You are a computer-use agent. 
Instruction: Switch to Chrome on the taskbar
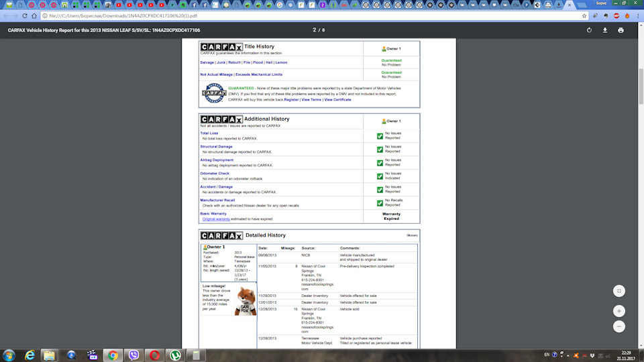click(x=113, y=355)
